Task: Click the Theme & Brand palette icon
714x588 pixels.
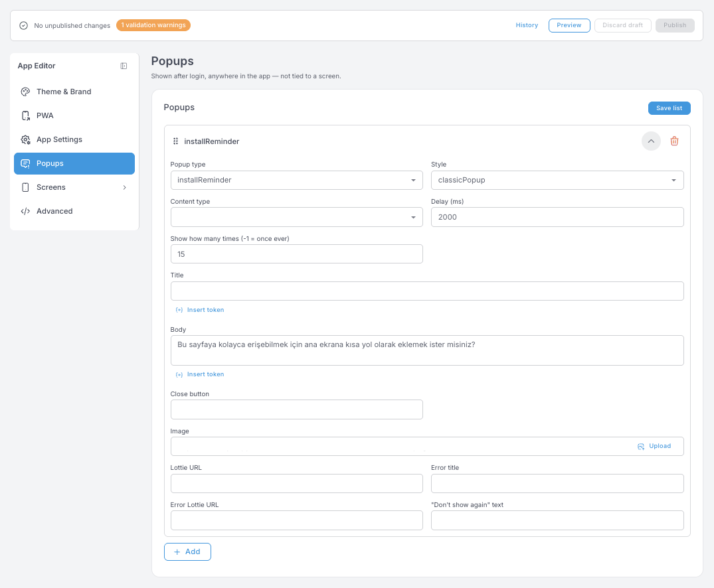Action: pos(25,92)
